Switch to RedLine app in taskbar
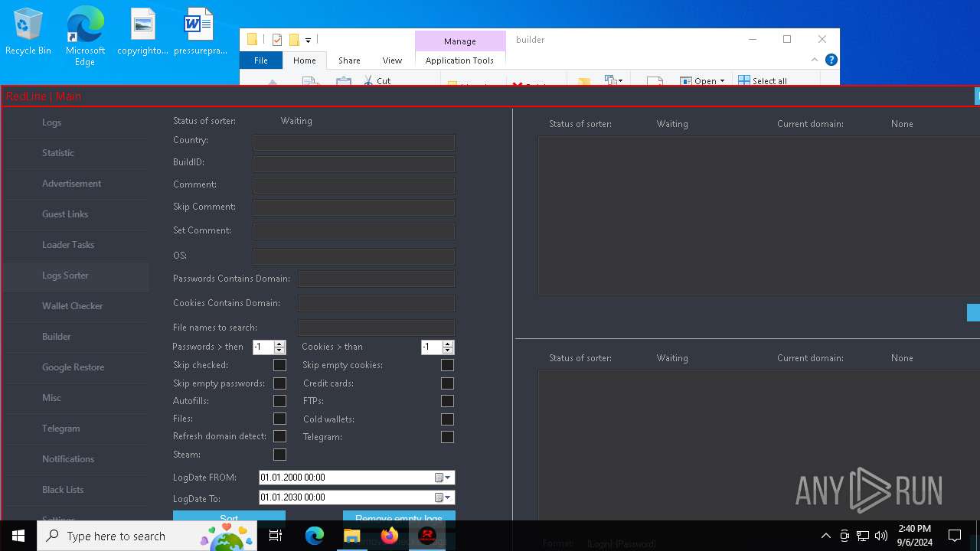 [x=427, y=536]
